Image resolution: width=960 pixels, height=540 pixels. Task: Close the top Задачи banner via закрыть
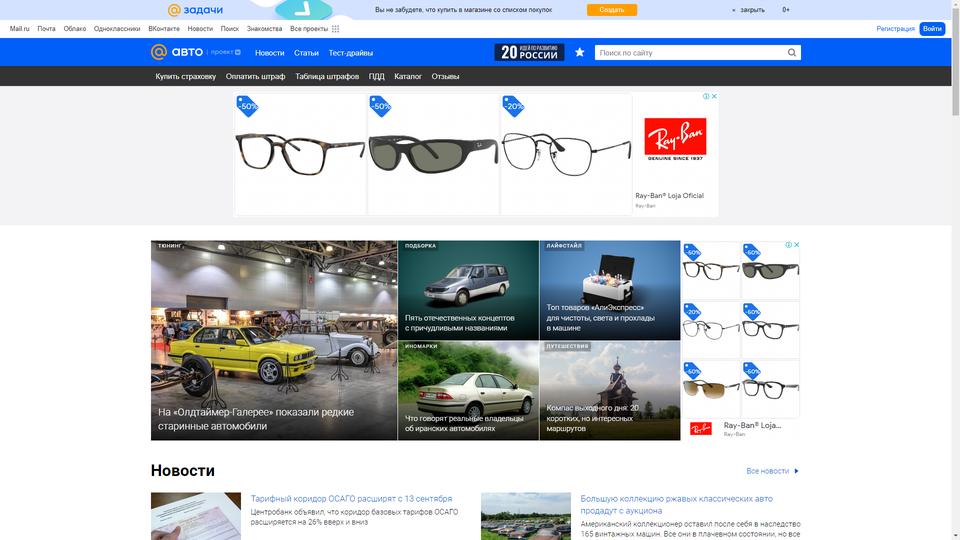pos(752,10)
